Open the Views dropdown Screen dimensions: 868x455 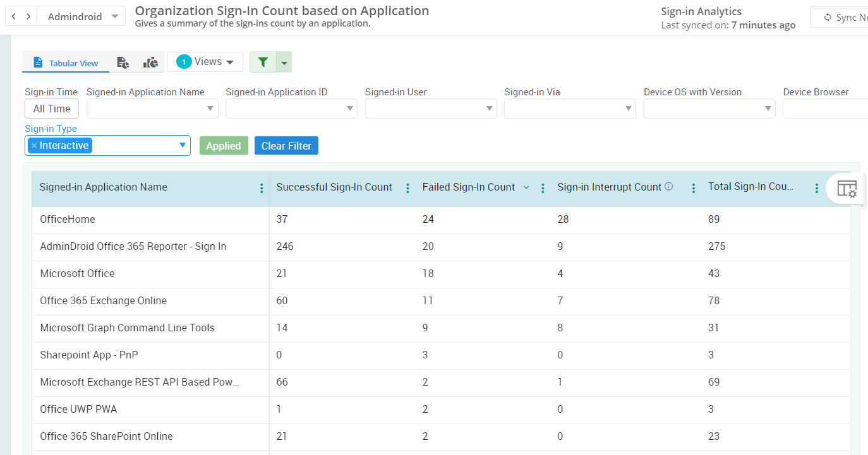pos(205,62)
